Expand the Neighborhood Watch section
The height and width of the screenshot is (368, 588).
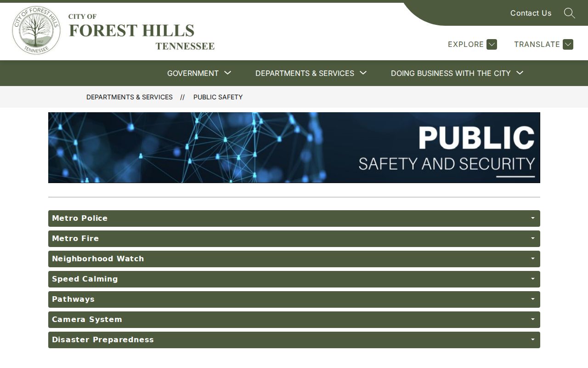click(x=294, y=259)
